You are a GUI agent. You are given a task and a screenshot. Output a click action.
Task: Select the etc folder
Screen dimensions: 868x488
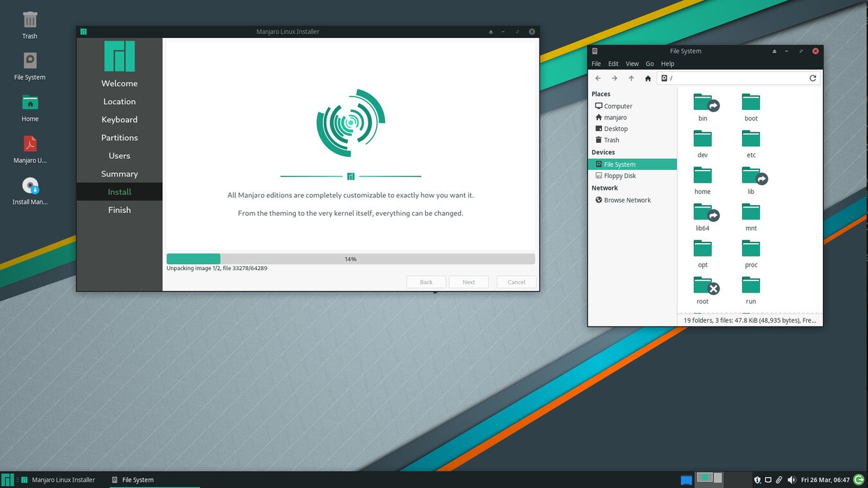[751, 144]
